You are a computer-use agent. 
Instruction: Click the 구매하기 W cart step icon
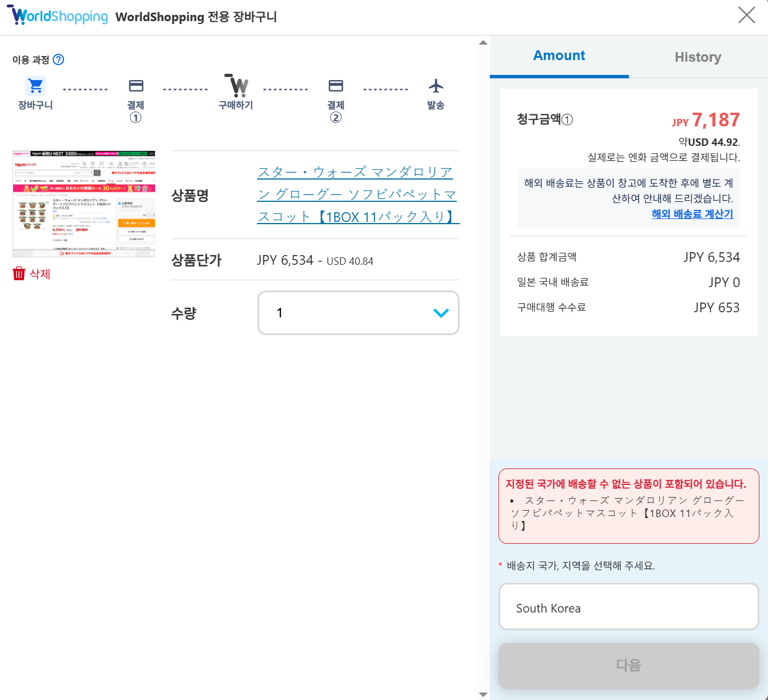coord(236,86)
